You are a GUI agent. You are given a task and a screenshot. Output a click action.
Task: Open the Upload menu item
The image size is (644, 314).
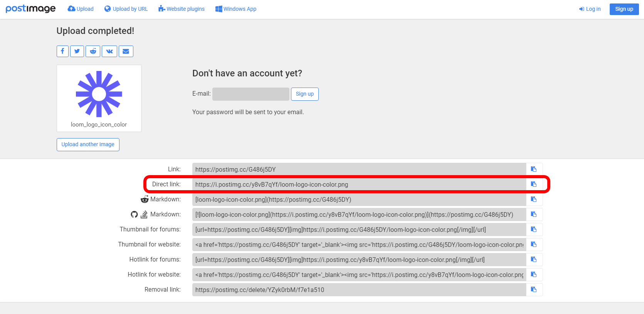(81, 9)
